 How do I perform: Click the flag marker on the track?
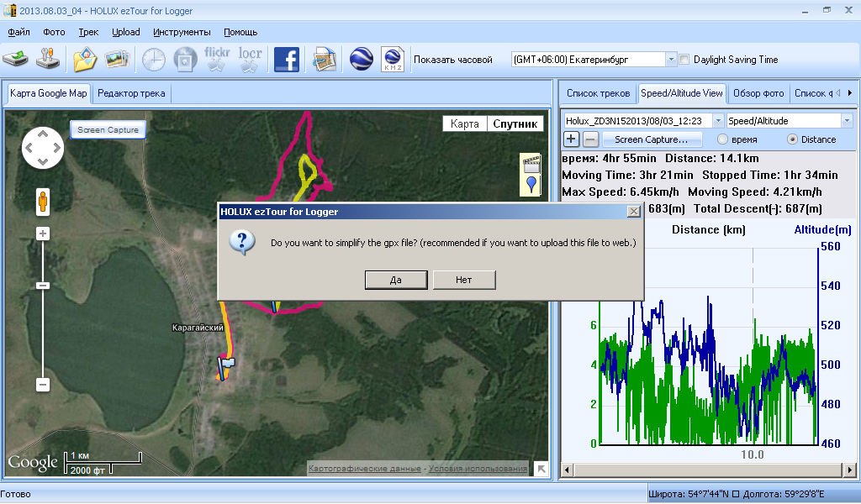click(225, 367)
